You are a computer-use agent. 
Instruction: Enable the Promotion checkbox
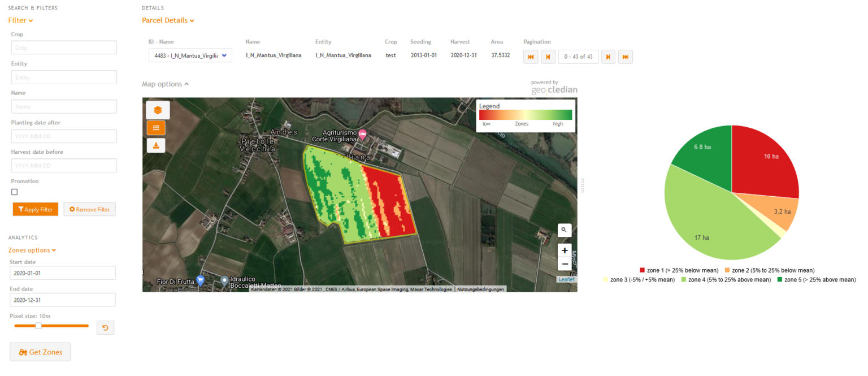[x=14, y=192]
